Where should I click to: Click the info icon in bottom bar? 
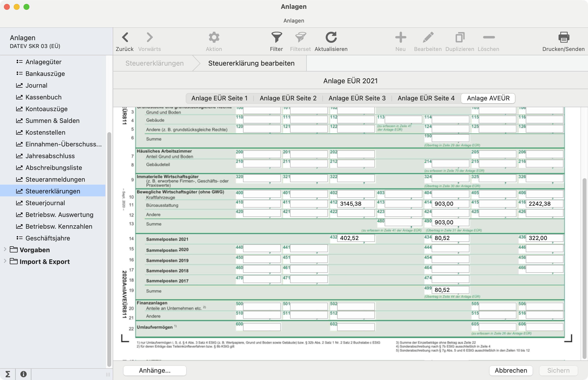[24, 374]
